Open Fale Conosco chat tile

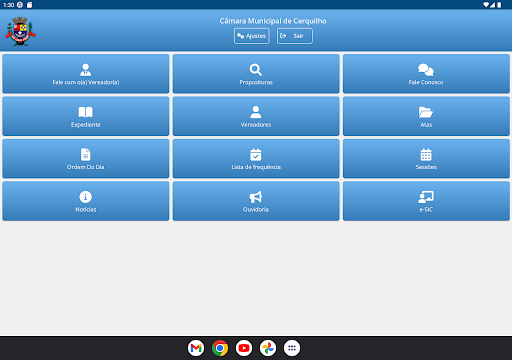point(426,74)
